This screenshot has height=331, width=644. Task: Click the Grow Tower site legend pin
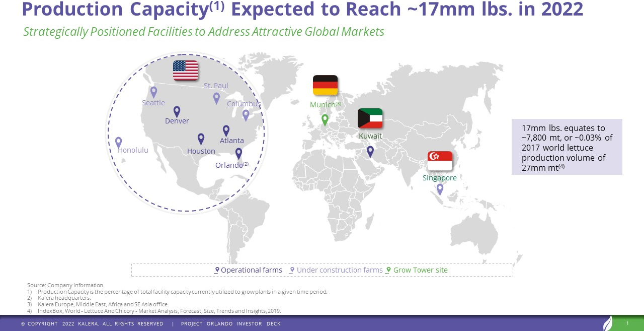click(x=388, y=270)
